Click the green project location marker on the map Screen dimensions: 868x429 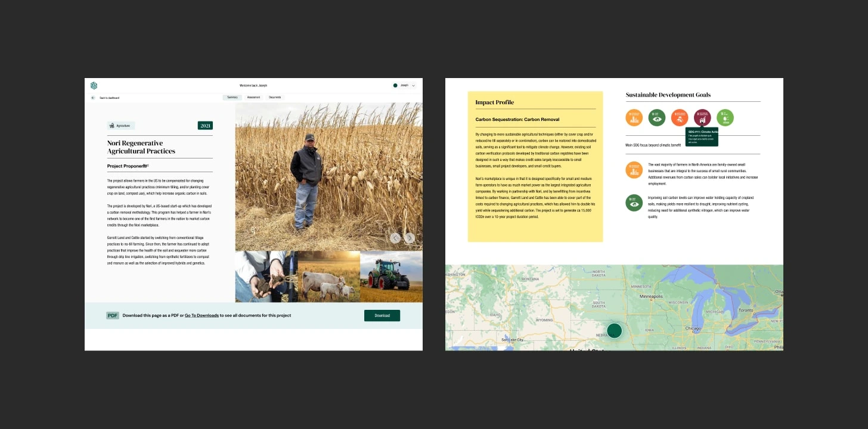[x=614, y=331]
